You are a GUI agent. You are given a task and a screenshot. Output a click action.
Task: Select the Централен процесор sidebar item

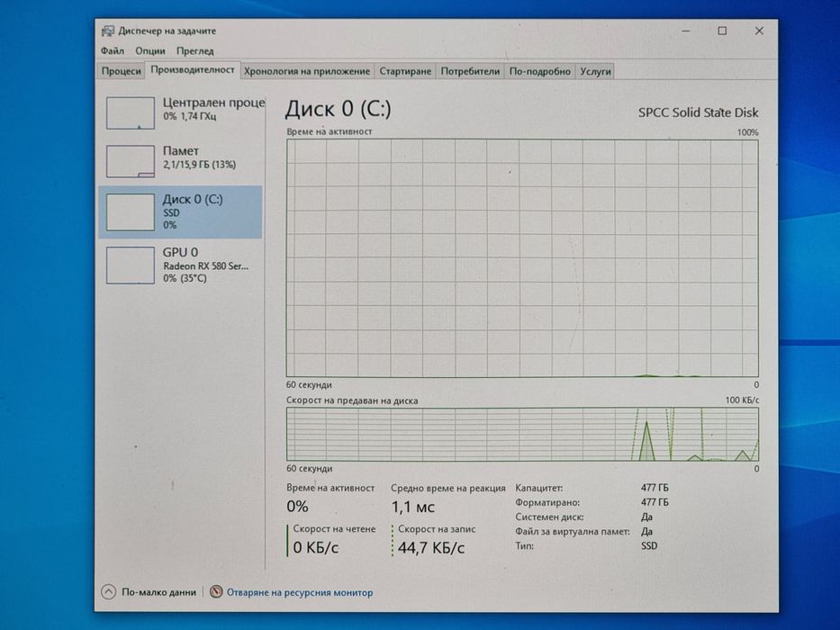click(182, 112)
